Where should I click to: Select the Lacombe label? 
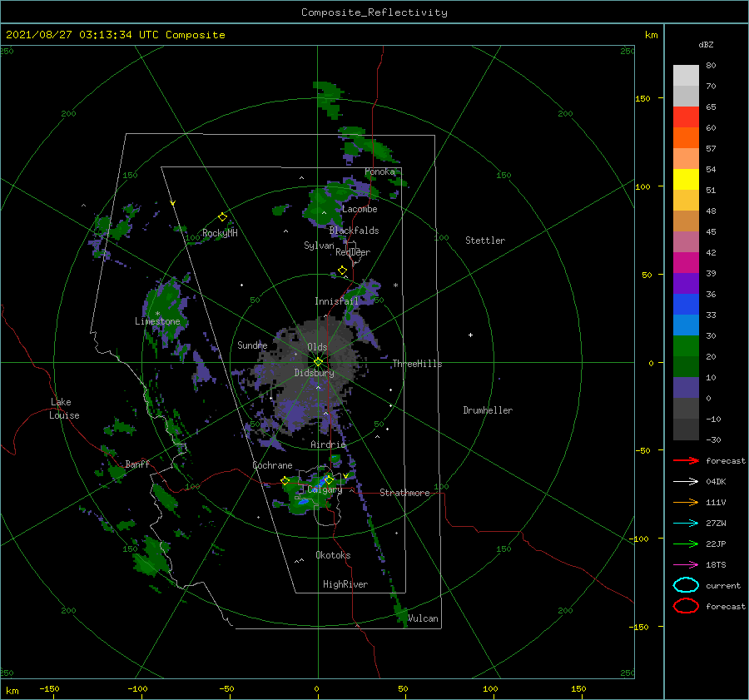tap(360, 209)
